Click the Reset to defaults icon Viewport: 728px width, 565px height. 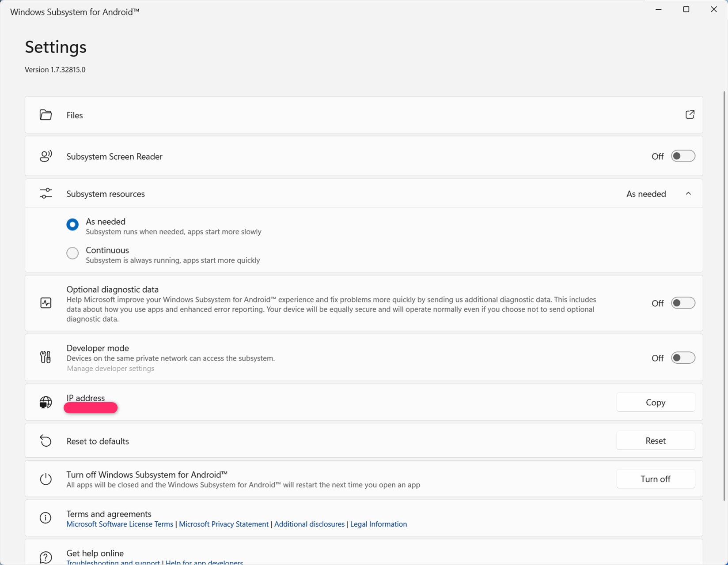click(45, 441)
